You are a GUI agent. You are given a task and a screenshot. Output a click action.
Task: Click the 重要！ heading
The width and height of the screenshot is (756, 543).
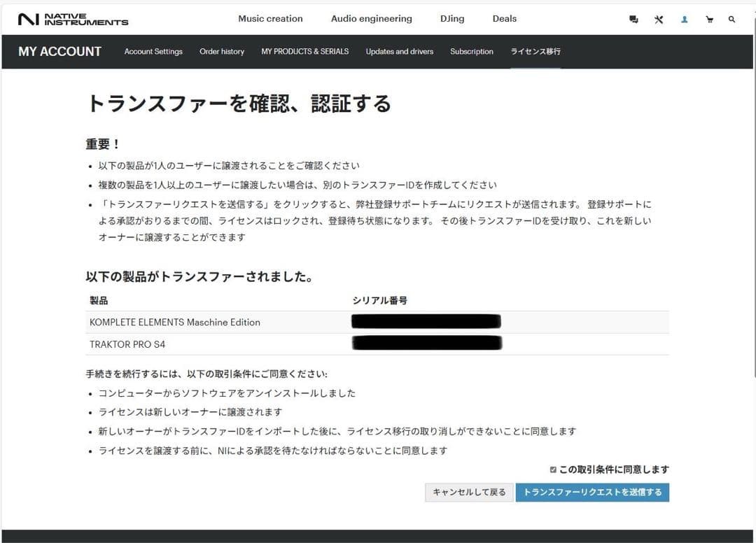pyautogui.click(x=103, y=143)
